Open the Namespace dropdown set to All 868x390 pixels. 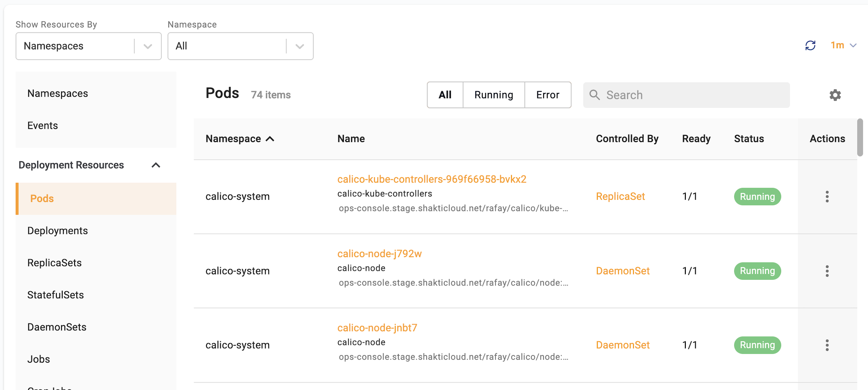[240, 46]
